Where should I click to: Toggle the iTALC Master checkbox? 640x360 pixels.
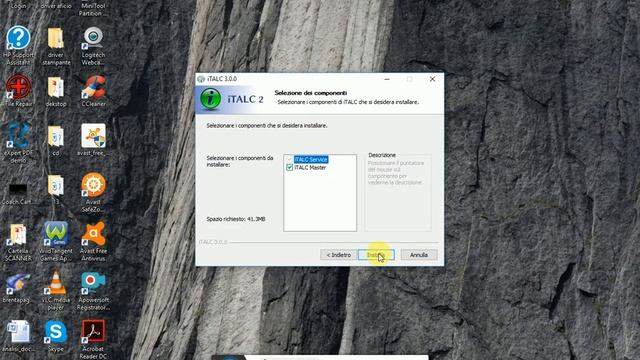pos(289,167)
